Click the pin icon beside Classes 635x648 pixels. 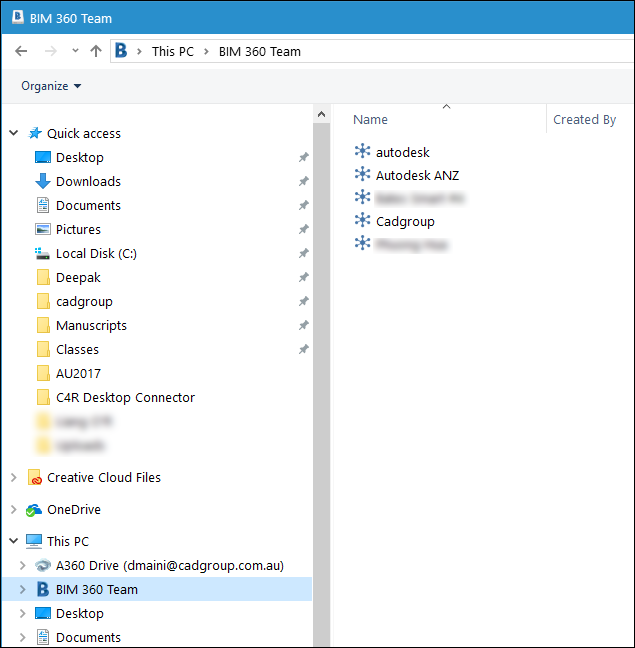[304, 350]
